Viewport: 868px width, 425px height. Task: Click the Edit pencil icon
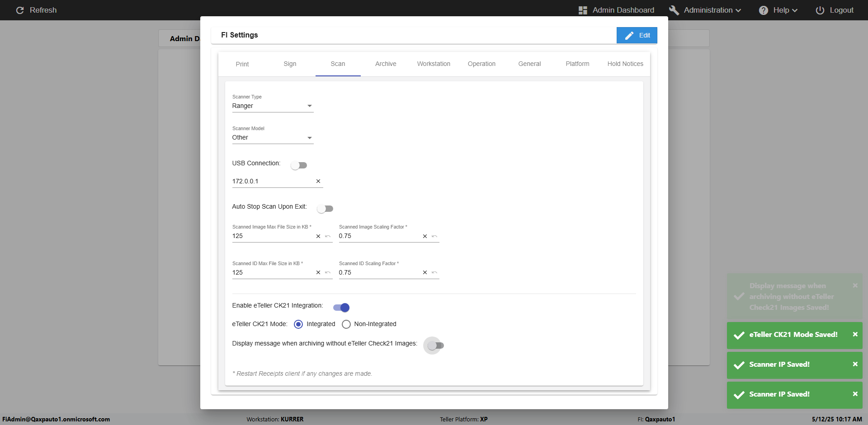click(x=629, y=35)
